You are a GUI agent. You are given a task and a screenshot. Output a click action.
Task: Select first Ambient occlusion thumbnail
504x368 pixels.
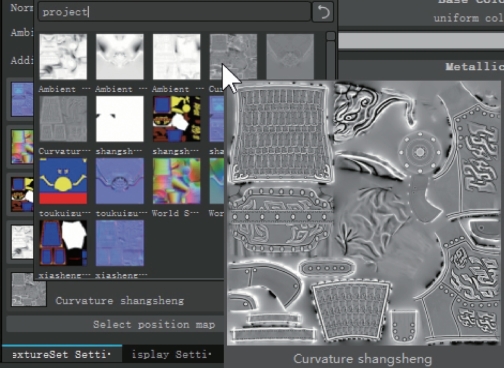click(x=63, y=57)
